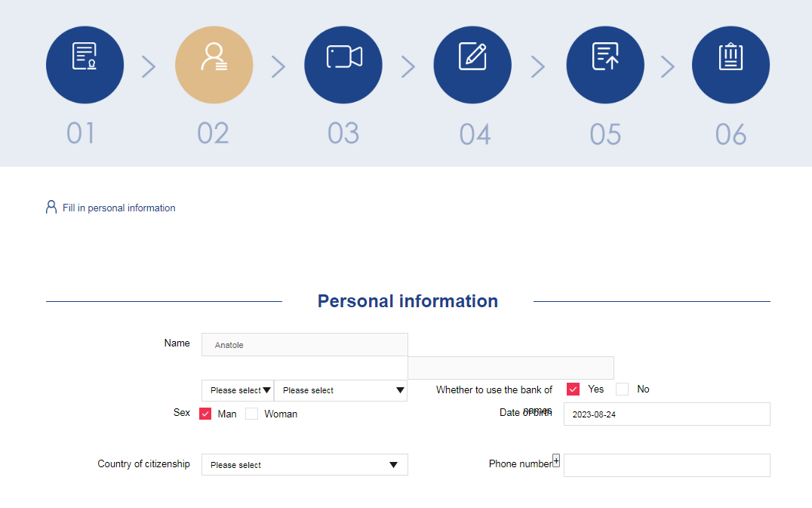Open the Country of citizenship dropdown
812x508 pixels.
(x=305, y=464)
